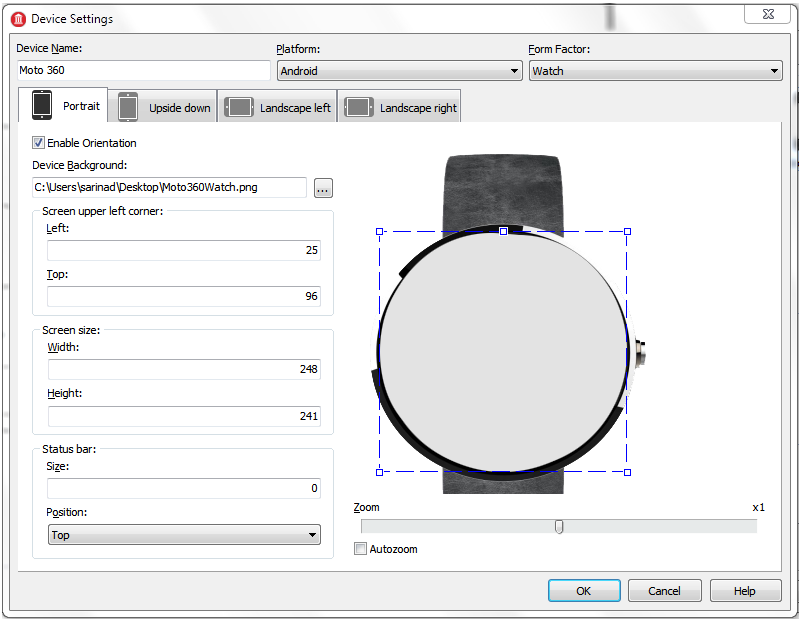Switch to the Upside down tab
Image resolution: width=801 pixels, height=622 pixels.
179,108
